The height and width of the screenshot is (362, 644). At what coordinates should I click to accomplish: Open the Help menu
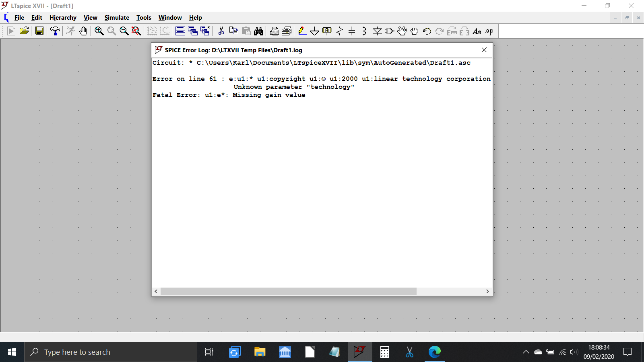click(196, 18)
